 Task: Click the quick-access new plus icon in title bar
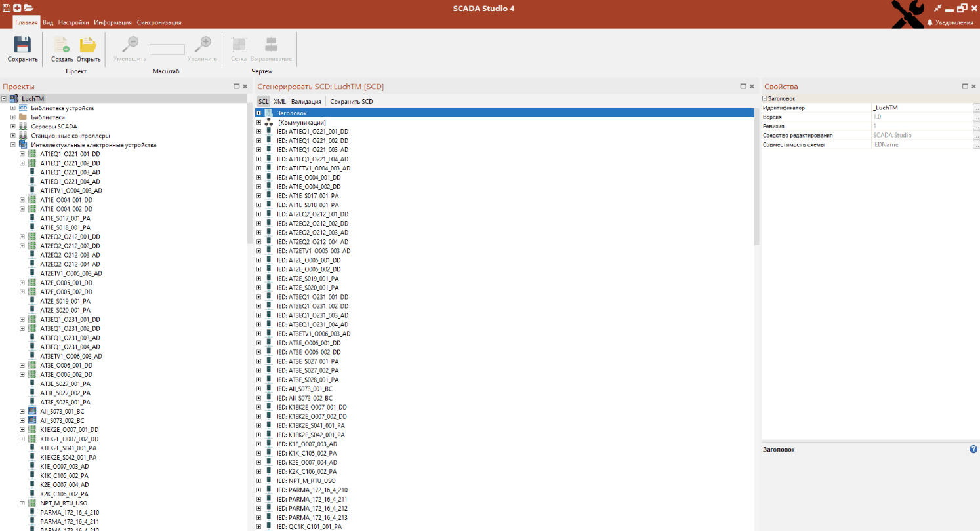tap(17, 8)
